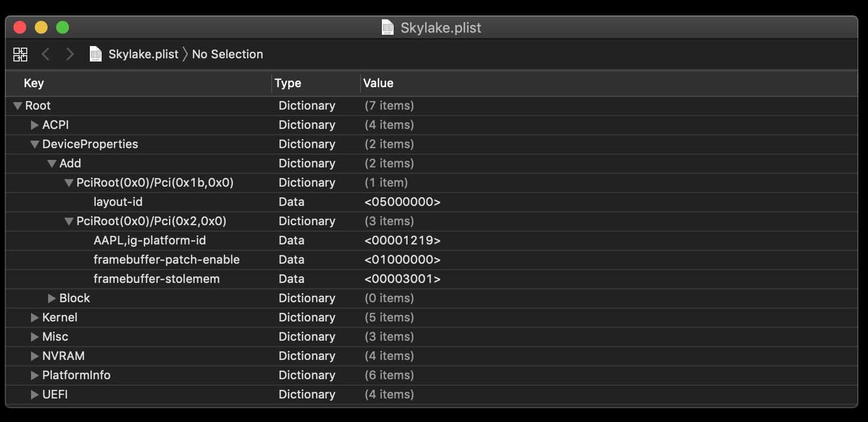
Task: Select the framebuffer-patch-enable key
Action: tap(166, 259)
